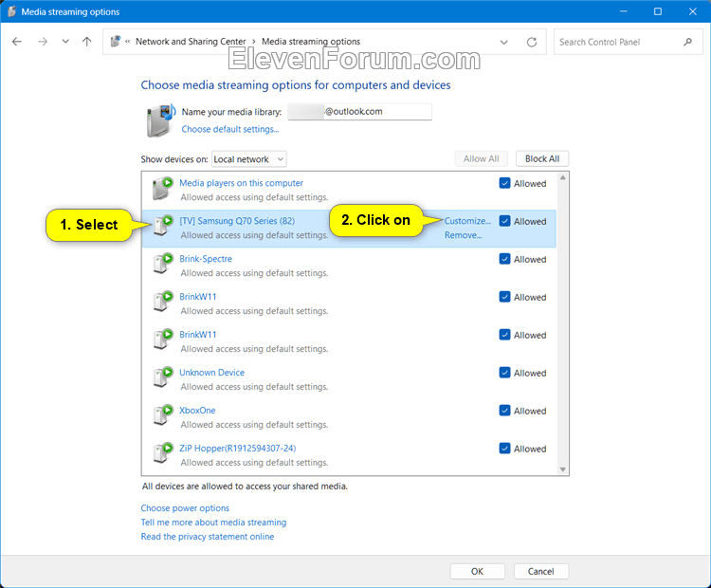Expand address bar history dropdown
The width and height of the screenshot is (711, 588).
[x=503, y=42]
